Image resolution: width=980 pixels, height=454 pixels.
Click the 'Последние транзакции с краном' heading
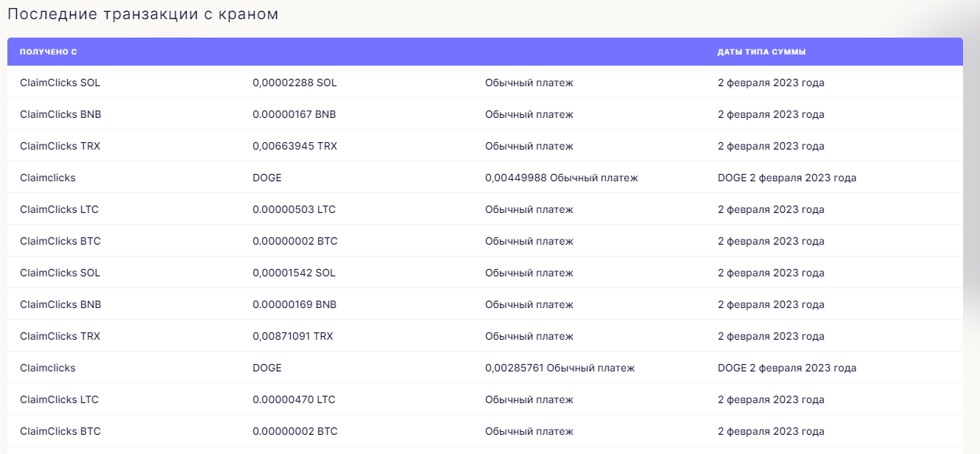click(x=143, y=14)
